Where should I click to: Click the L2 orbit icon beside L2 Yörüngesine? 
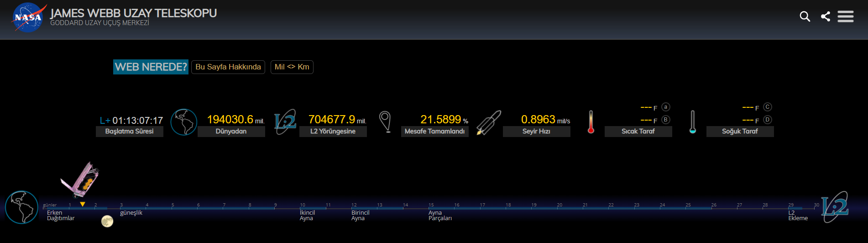pyautogui.click(x=285, y=122)
